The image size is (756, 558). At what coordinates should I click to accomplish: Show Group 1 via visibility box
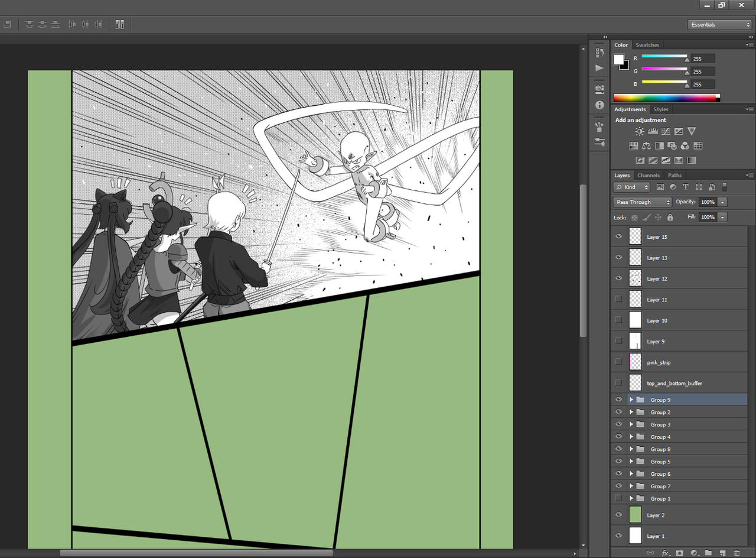pos(618,498)
